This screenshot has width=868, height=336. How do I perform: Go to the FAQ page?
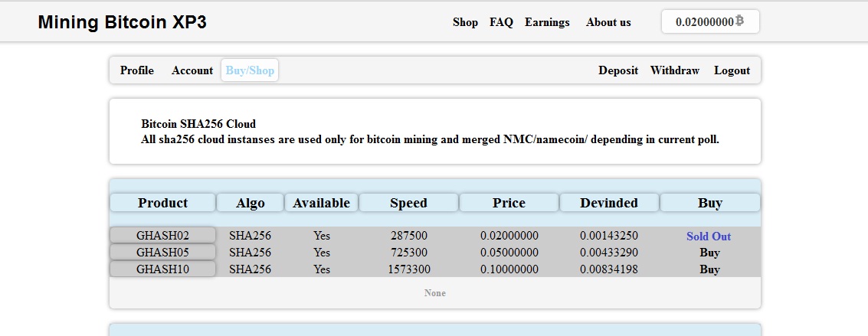(501, 22)
